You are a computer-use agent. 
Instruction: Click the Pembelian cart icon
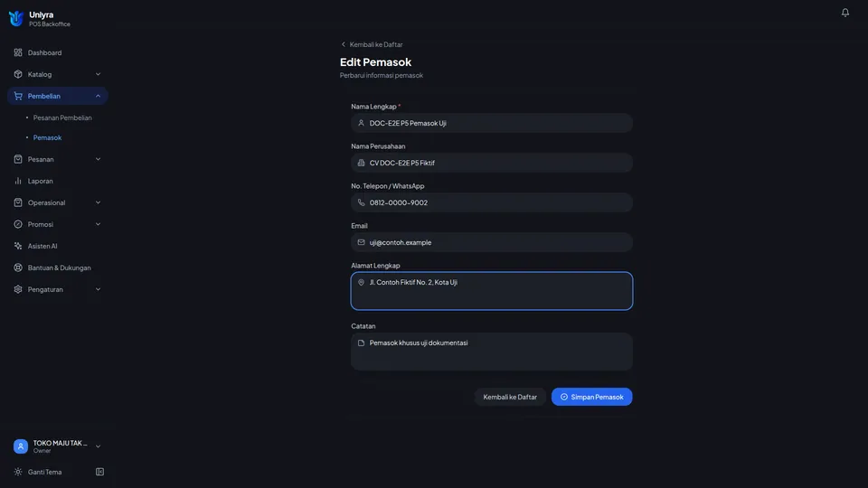(x=18, y=96)
